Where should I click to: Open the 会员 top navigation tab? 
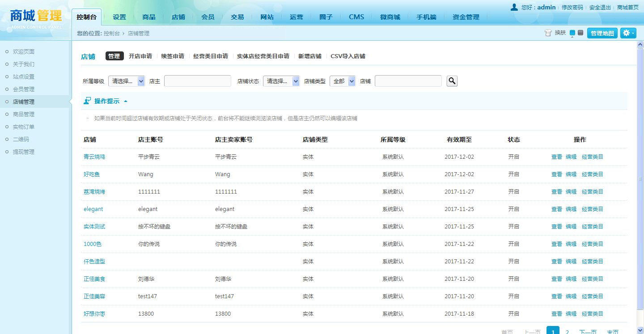[x=208, y=17]
